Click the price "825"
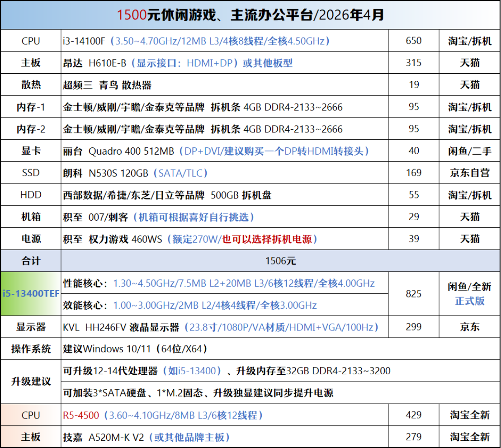This screenshot has height=448, width=501. [x=413, y=294]
